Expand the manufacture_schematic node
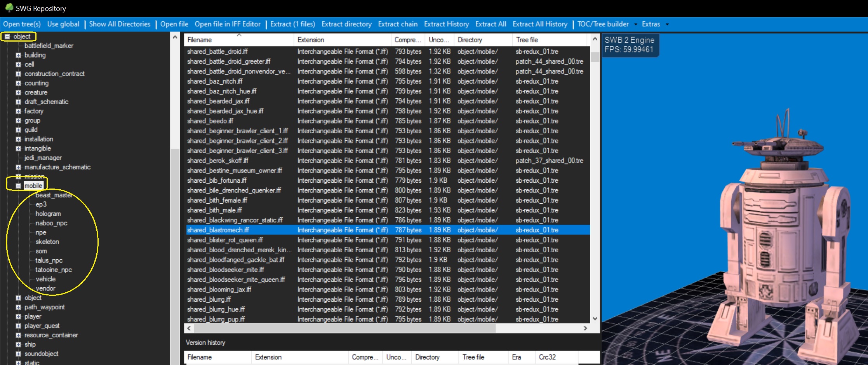The height and width of the screenshot is (365, 868). pyautogui.click(x=18, y=167)
